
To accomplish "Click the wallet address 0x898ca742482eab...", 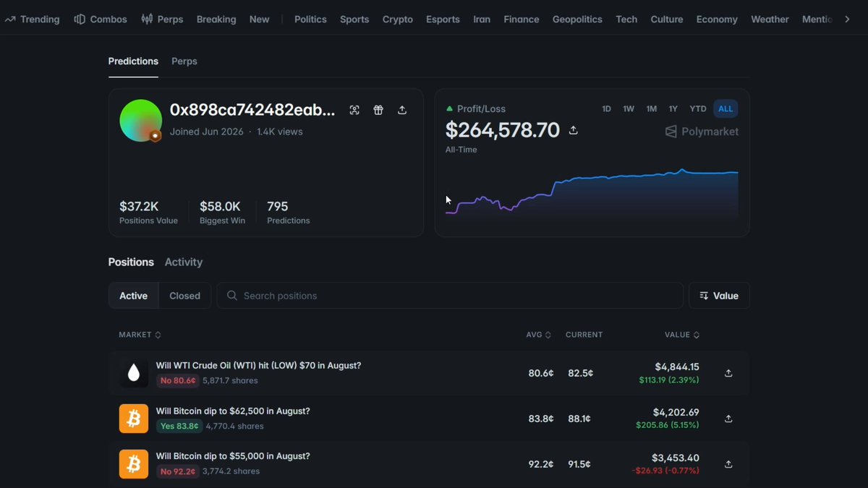I will (252, 110).
